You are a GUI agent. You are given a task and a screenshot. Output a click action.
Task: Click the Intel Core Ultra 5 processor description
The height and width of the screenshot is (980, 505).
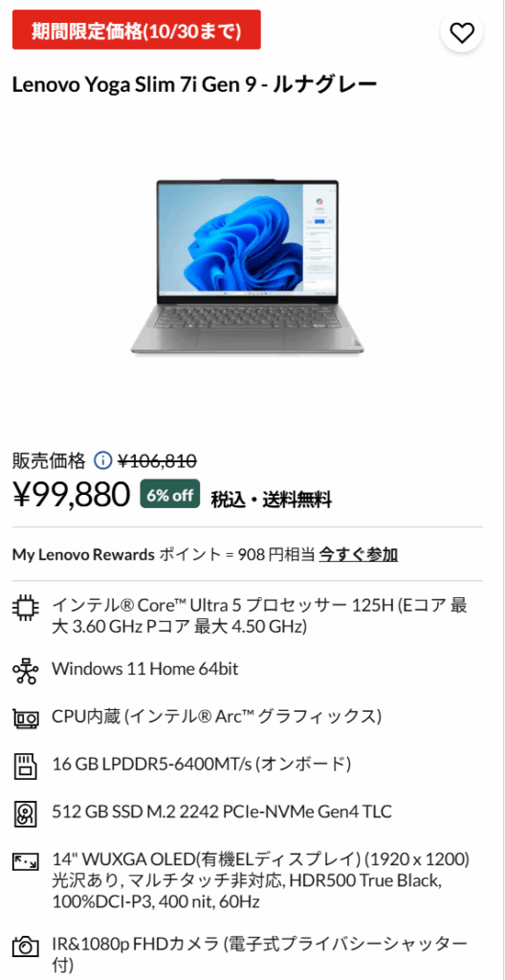point(260,615)
